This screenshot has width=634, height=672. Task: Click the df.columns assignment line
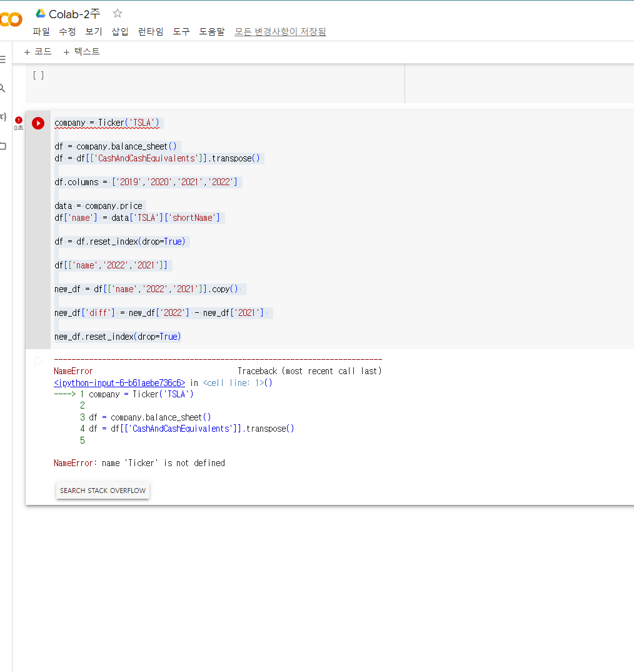(146, 182)
